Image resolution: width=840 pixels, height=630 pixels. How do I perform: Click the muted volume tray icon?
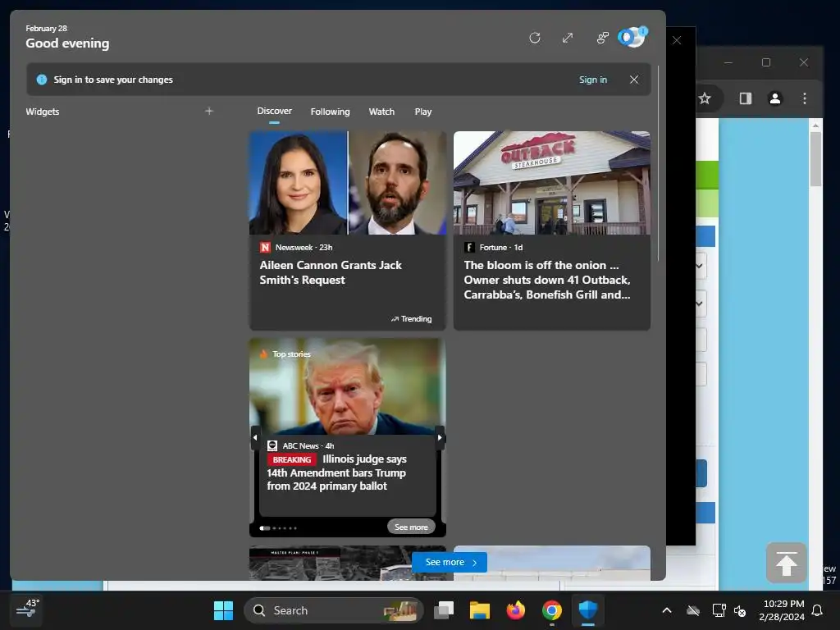coord(740,610)
